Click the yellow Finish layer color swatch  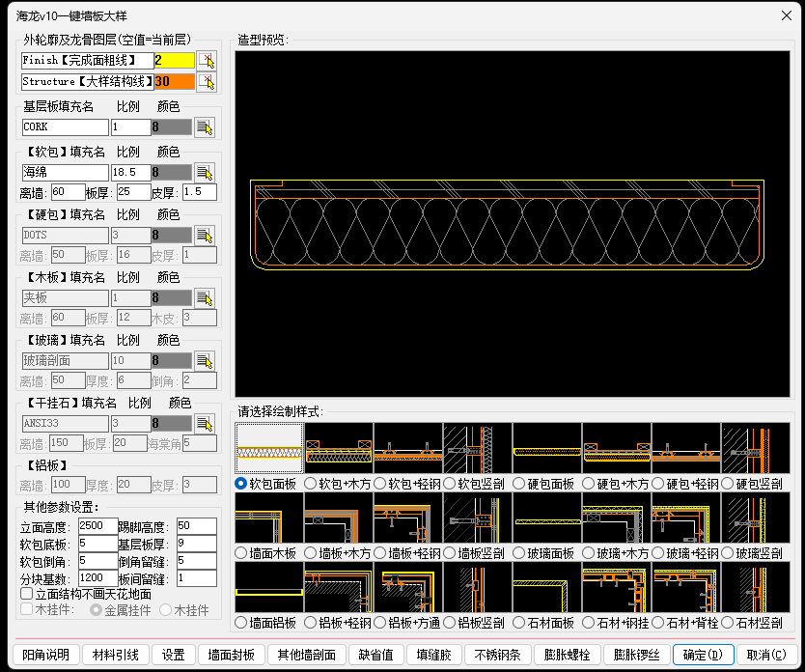[174, 61]
